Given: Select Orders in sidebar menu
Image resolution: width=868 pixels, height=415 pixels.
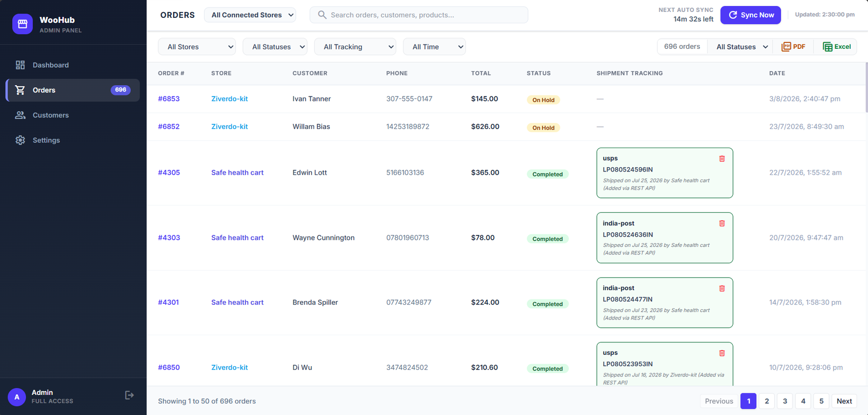Looking at the screenshot, I should (x=73, y=90).
